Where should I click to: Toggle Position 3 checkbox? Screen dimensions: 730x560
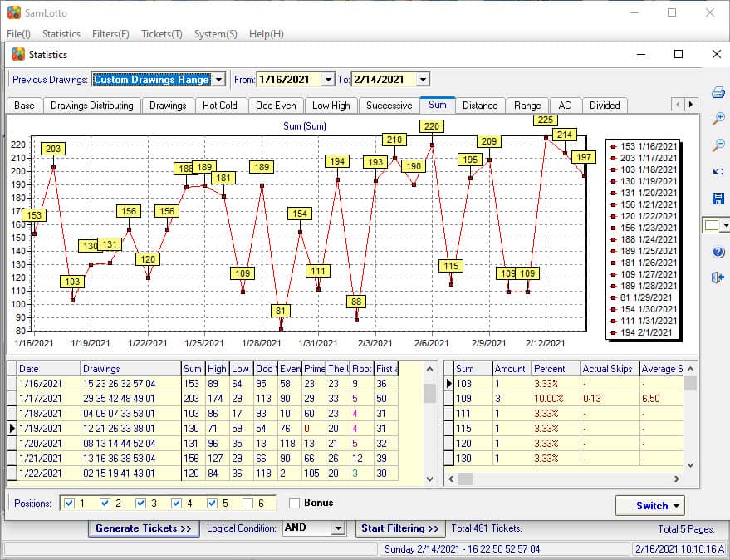tap(140, 504)
